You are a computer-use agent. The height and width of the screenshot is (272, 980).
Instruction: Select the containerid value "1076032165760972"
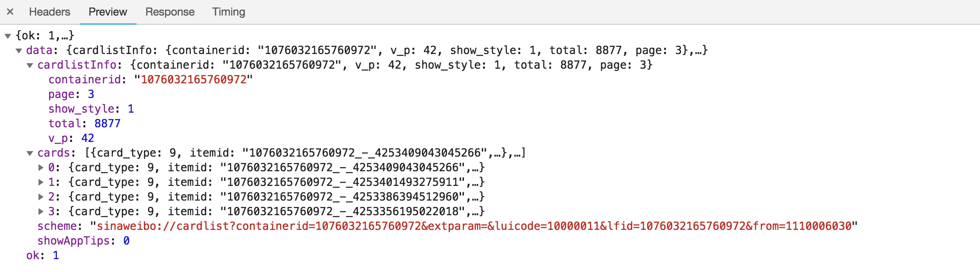click(x=193, y=80)
